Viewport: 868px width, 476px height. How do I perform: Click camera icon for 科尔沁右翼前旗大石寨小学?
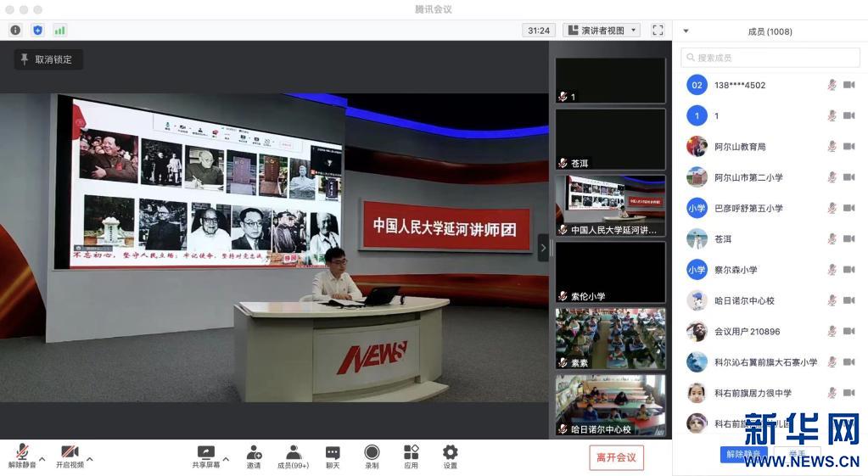tap(849, 362)
